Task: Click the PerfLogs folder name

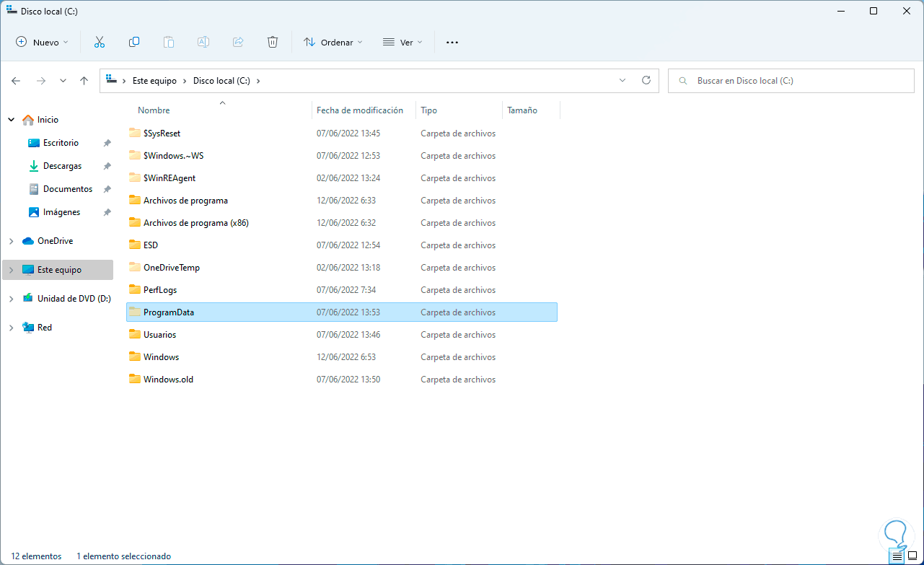Action: click(160, 289)
